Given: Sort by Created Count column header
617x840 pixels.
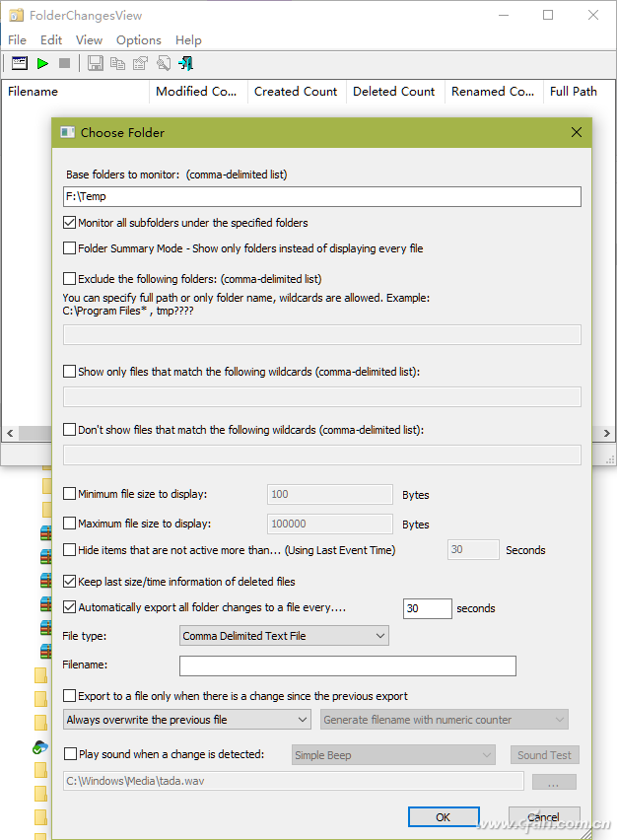Looking at the screenshot, I should (x=297, y=92).
